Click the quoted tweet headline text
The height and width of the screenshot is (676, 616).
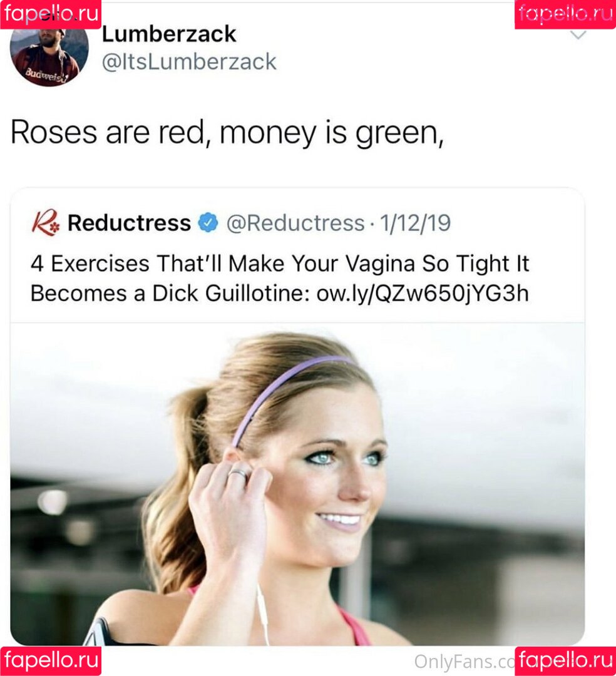click(280, 278)
